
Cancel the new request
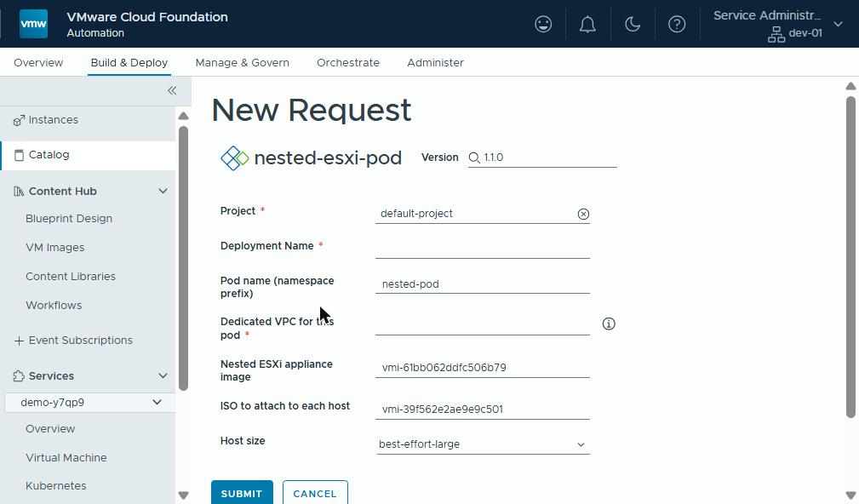(x=315, y=492)
